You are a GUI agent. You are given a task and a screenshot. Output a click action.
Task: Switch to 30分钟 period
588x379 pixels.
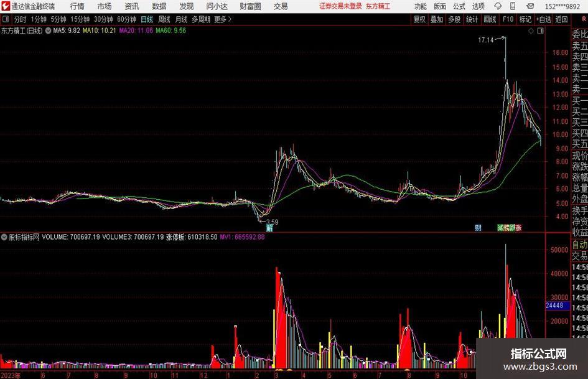[x=103, y=19]
